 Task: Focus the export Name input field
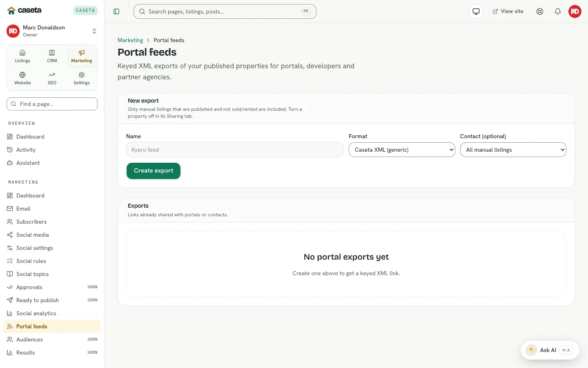pos(235,150)
